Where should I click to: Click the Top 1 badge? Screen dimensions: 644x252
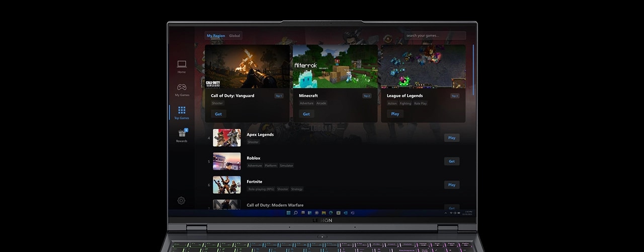(x=279, y=96)
